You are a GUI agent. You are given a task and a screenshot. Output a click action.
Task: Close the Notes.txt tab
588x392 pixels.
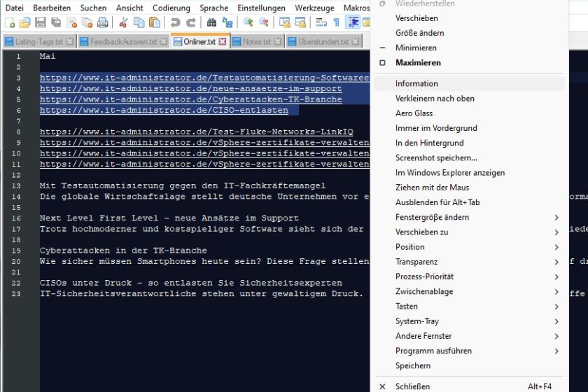[277, 41]
